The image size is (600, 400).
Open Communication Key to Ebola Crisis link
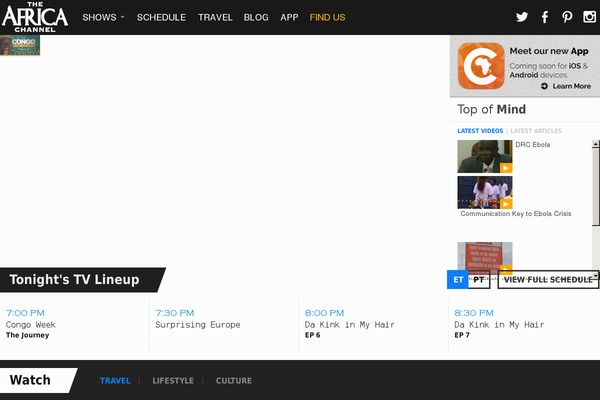point(516,214)
